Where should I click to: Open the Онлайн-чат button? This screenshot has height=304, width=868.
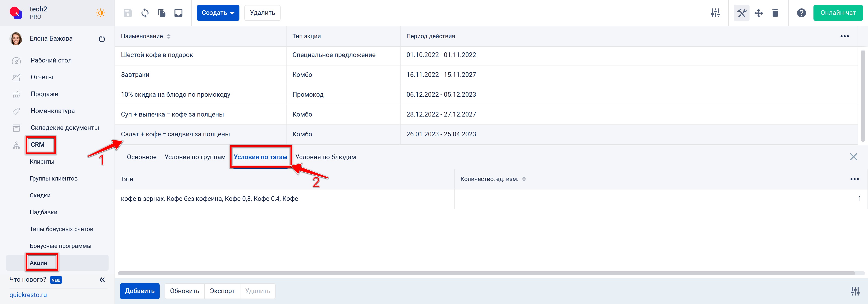click(x=838, y=13)
